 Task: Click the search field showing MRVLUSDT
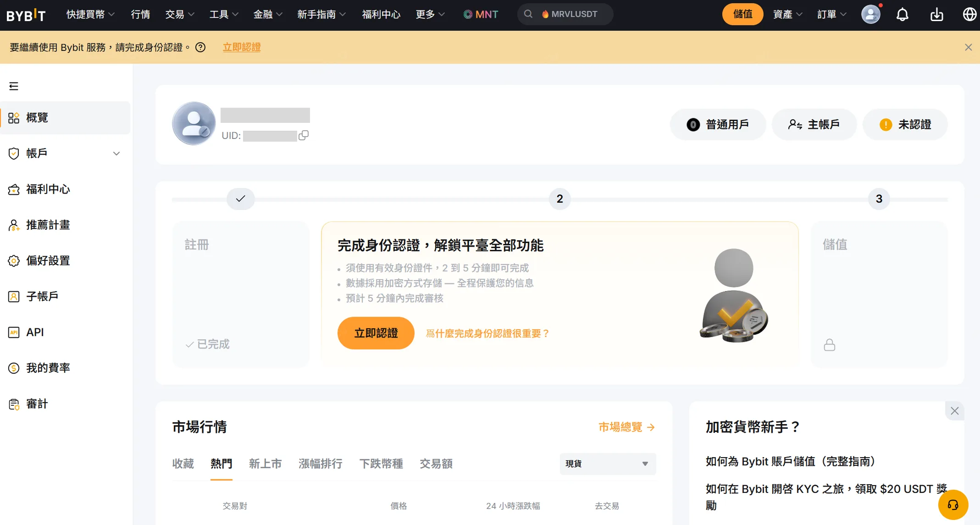pos(565,14)
